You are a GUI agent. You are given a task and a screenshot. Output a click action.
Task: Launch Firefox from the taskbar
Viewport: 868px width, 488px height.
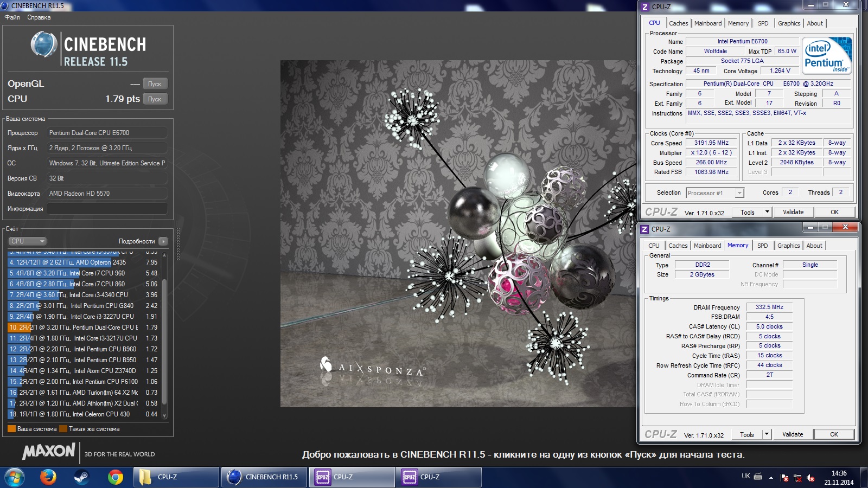pyautogui.click(x=48, y=477)
